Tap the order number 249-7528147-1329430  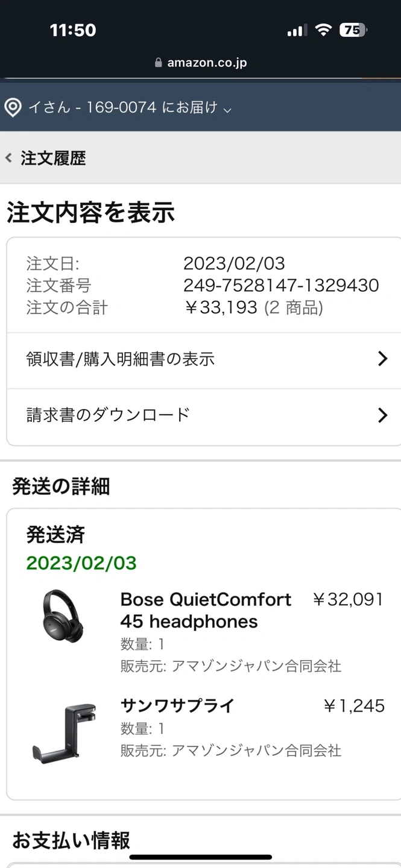[x=281, y=285]
